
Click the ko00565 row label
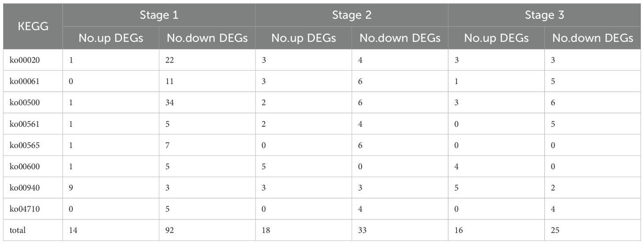[x=25, y=145]
